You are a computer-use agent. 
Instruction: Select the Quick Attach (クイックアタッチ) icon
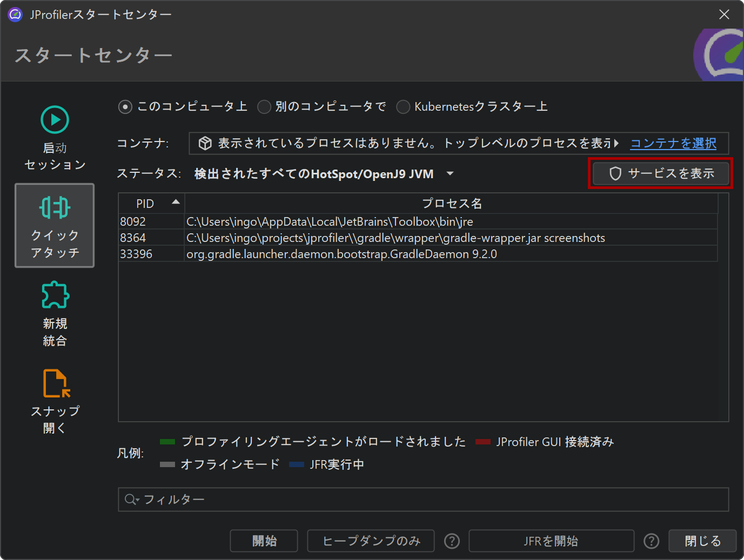click(55, 225)
